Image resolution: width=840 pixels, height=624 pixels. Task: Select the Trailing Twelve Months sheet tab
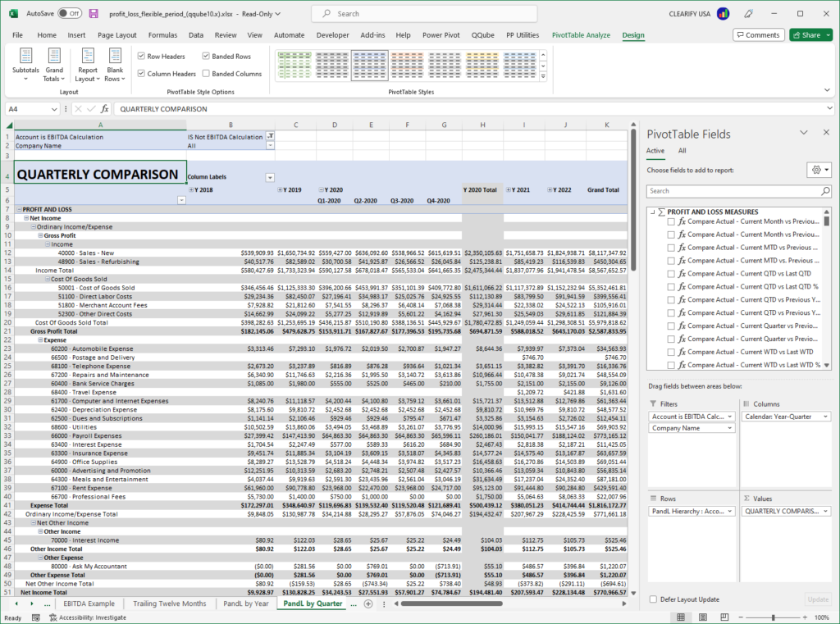click(x=169, y=603)
